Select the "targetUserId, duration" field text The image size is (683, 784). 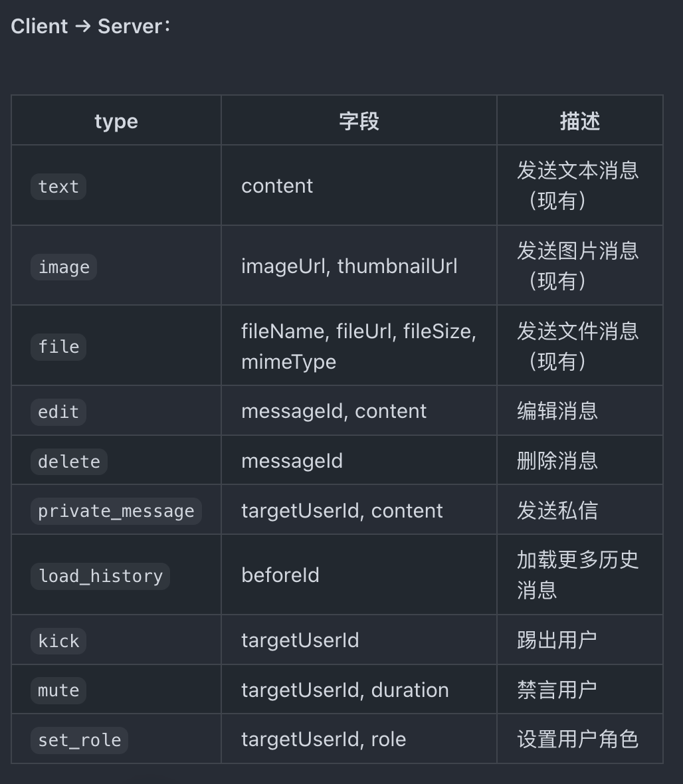click(x=345, y=690)
